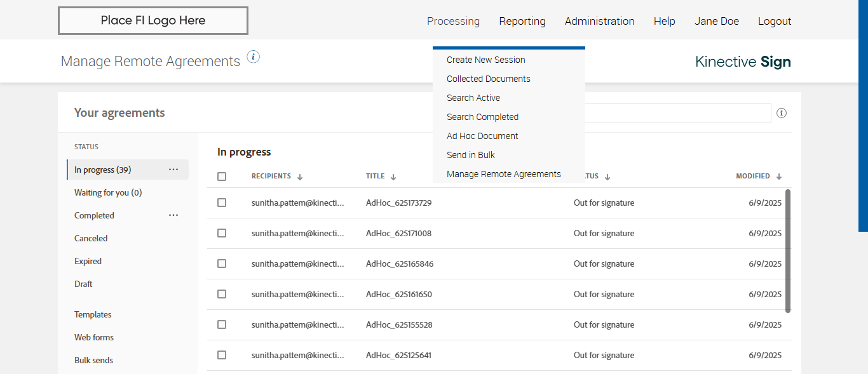The image size is (868, 374).
Task: Open the In progress more options ellipsis
Action: click(x=173, y=170)
